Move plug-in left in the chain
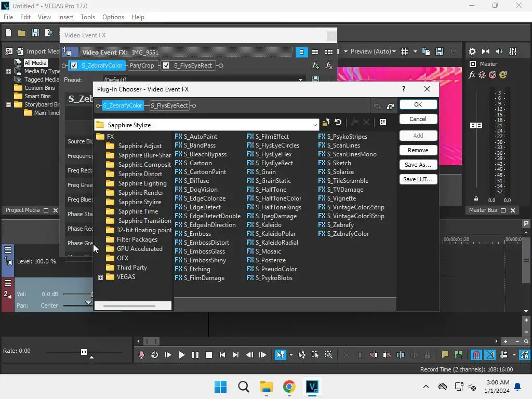Viewport: 532px width, 399px height. pos(377,106)
